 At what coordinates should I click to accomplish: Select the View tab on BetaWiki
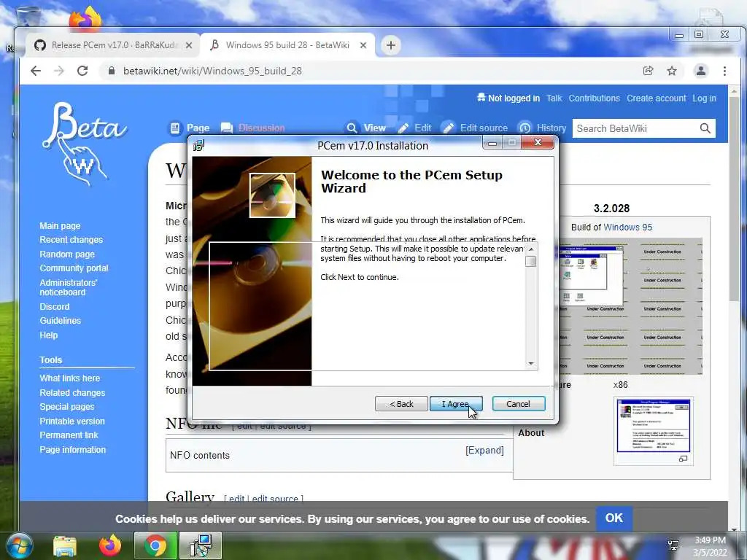point(366,128)
